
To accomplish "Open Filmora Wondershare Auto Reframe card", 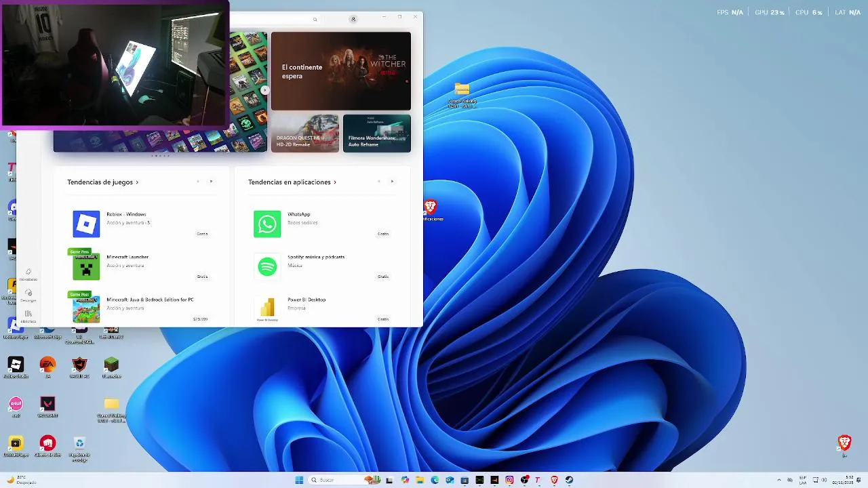I will pos(377,133).
